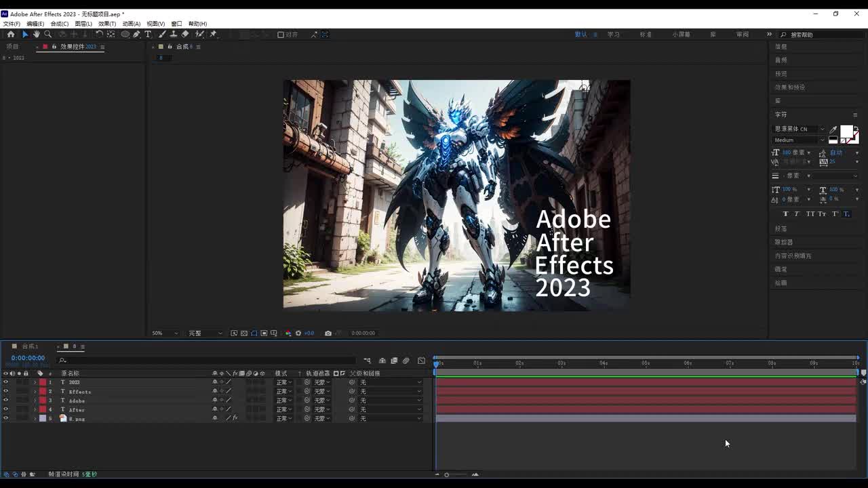Expand the 效果和预设 panel

coord(790,87)
